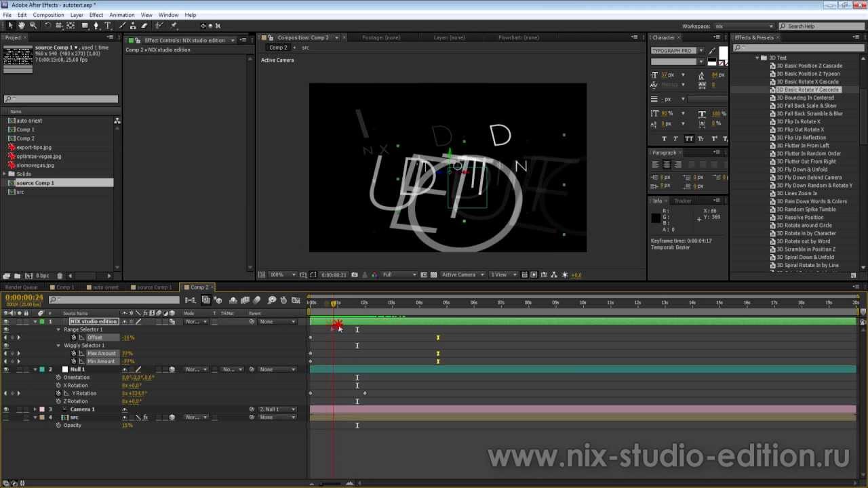Select the Roto Brush tool
The image size is (868, 488).
pyautogui.click(x=159, y=26)
